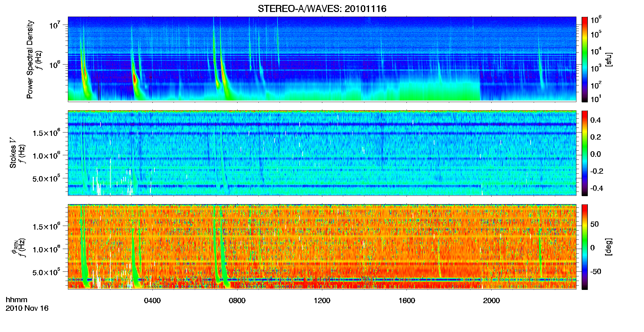Screen dimensions: 644x332
Task: Click the hhmm label
Action: tap(17, 300)
